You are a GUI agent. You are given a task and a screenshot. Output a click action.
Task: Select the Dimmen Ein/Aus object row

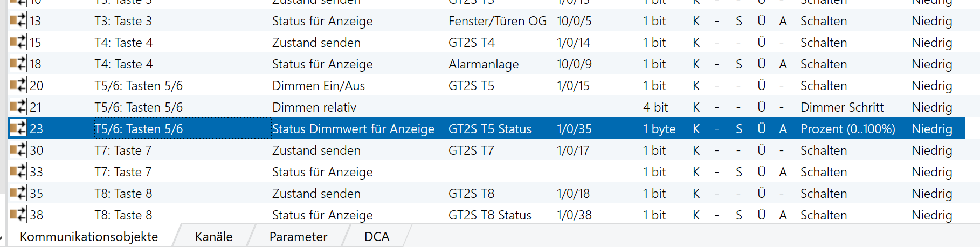click(x=318, y=86)
